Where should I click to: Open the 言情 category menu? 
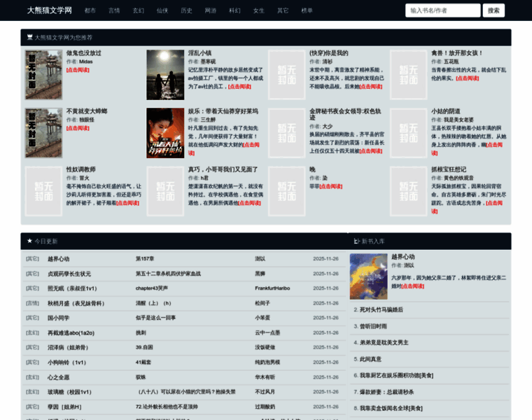tap(114, 10)
